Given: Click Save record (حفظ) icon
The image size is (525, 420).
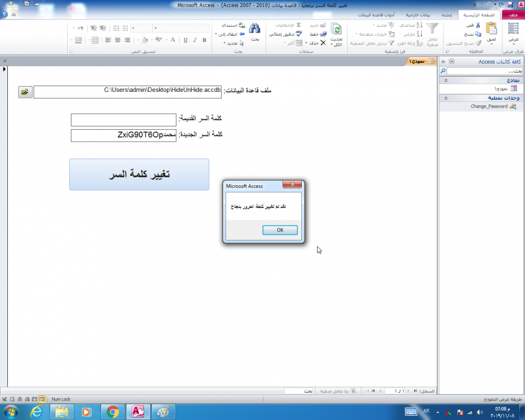Looking at the screenshot, I should coord(323,34).
